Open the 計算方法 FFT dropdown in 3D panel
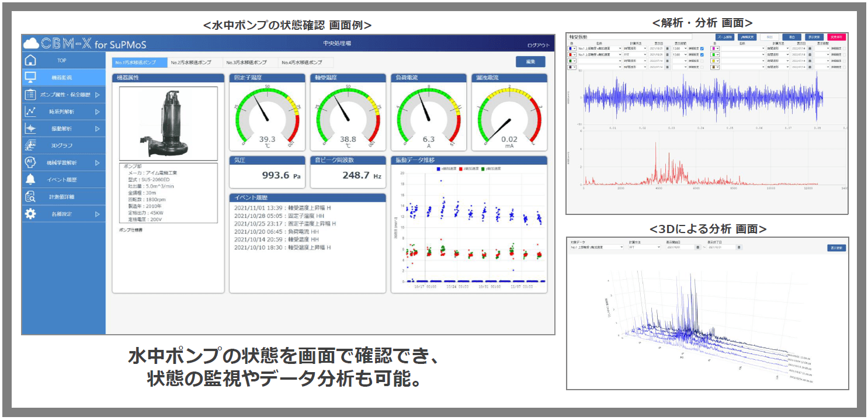Screen dimensions: 868x420 pyautogui.click(x=644, y=248)
